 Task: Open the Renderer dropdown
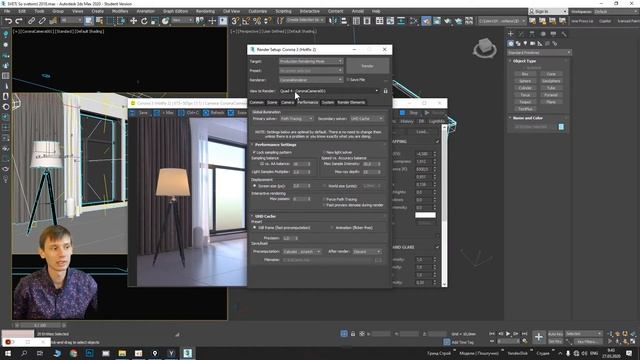coord(311,80)
